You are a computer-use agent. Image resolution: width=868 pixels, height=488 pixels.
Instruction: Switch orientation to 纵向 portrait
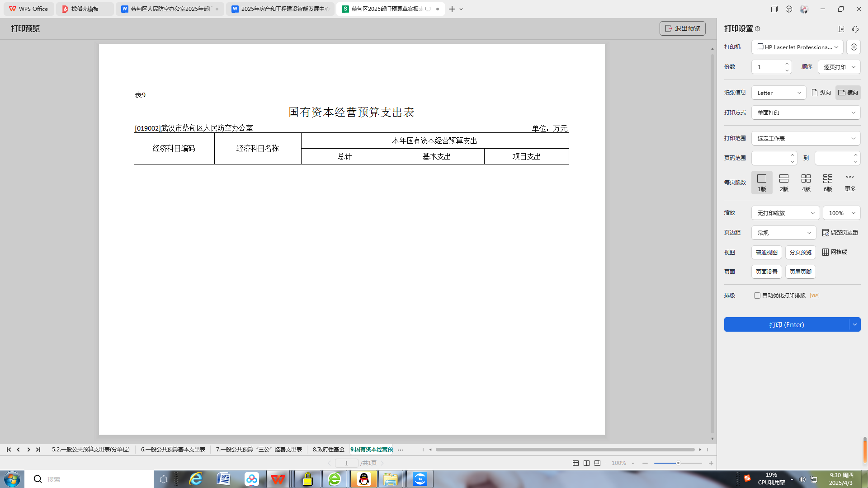(x=821, y=93)
